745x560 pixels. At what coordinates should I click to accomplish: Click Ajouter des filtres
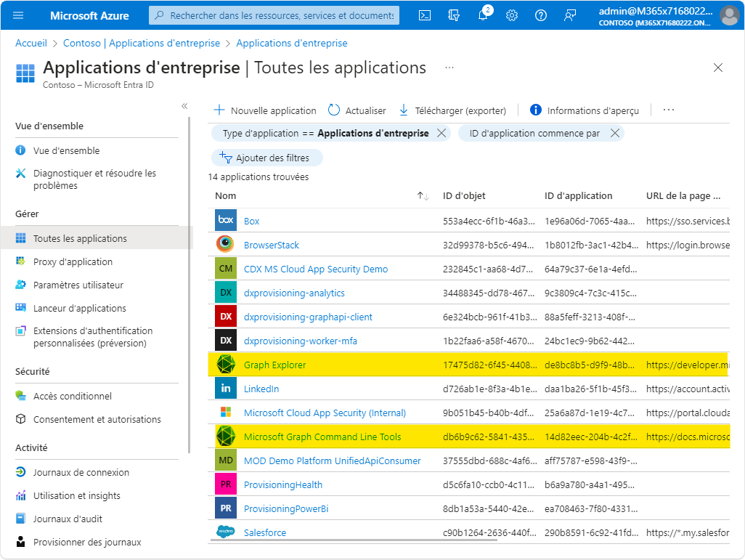[x=266, y=158]
